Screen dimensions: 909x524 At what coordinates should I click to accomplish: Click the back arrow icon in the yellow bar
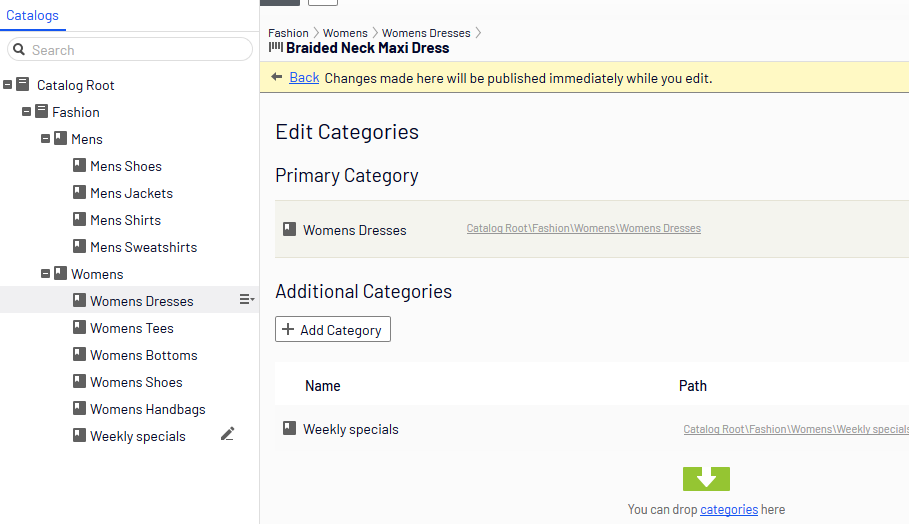pyautogui.click(x=277, y=77)
